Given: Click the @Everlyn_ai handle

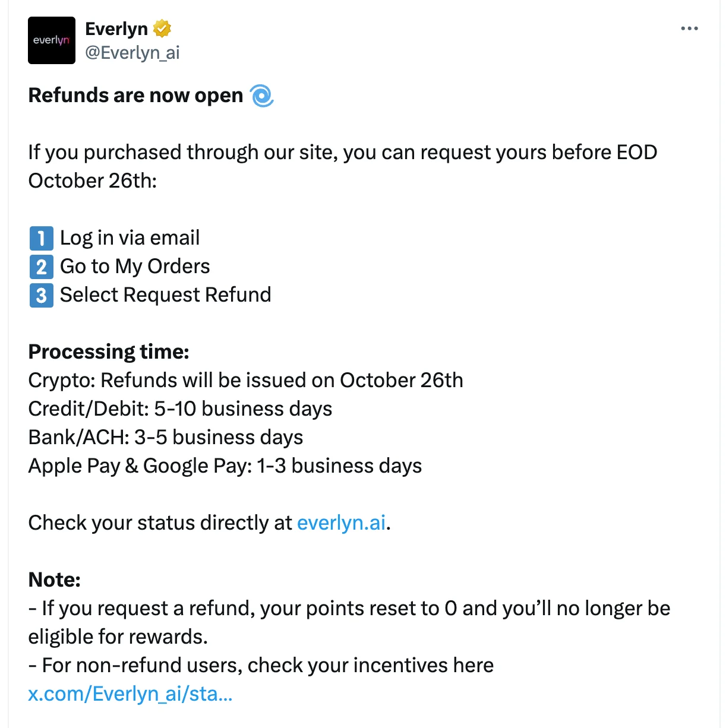Looking at the screenshot, I should (132, 53).
